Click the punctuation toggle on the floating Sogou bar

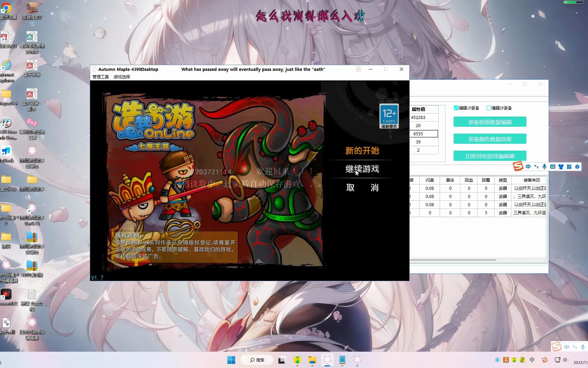pyautogui.click(x=536, y=167)
